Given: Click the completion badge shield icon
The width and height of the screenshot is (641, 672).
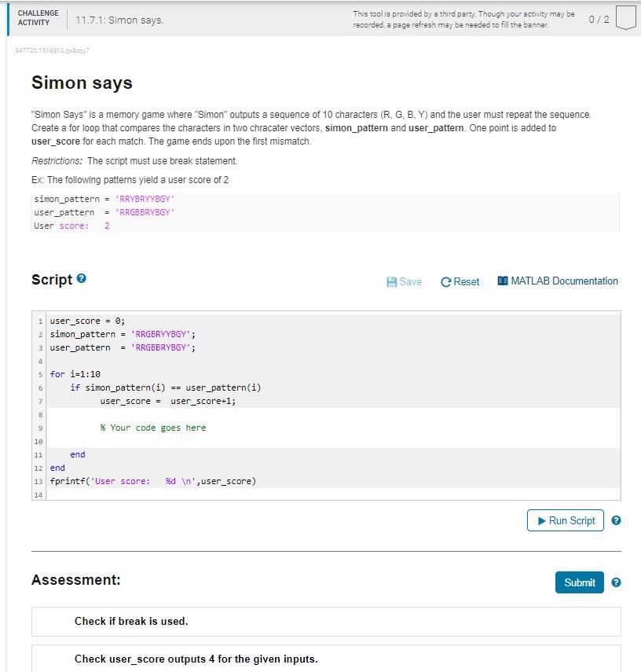Looking at the screenshot, I should [x=625, y=18].
